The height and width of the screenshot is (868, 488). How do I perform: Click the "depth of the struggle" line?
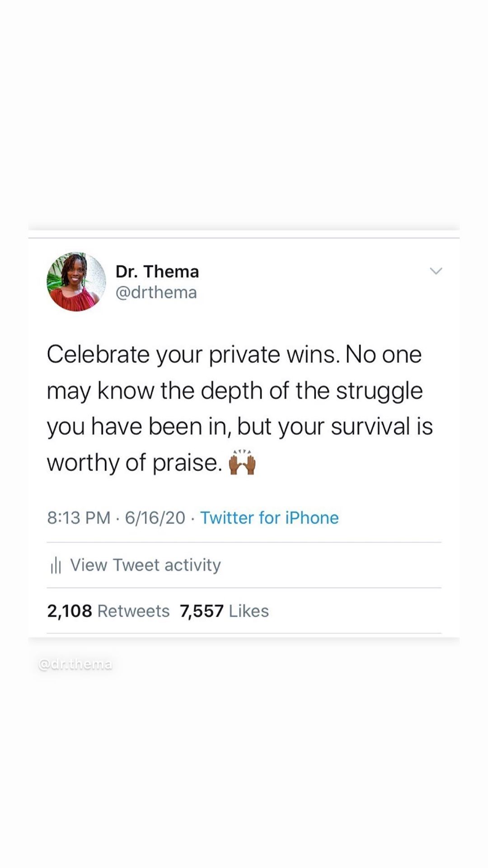(312, 391)
